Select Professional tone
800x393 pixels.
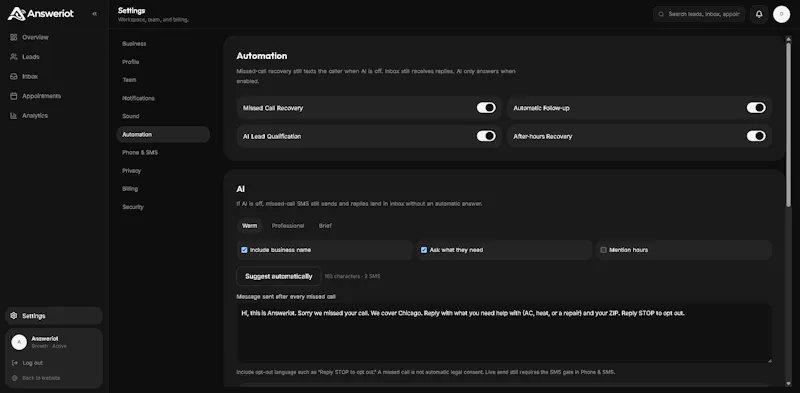click(x=288, y=226)
